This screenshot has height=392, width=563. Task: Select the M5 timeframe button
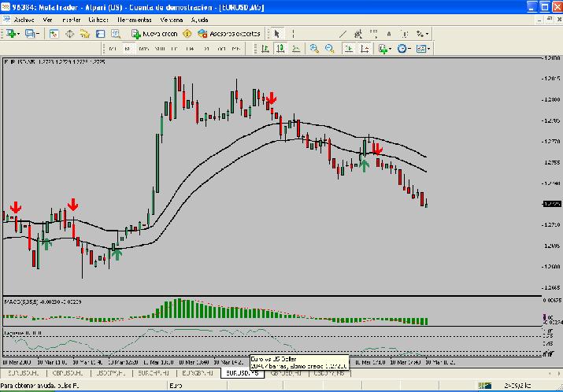[x=127, y=49]
